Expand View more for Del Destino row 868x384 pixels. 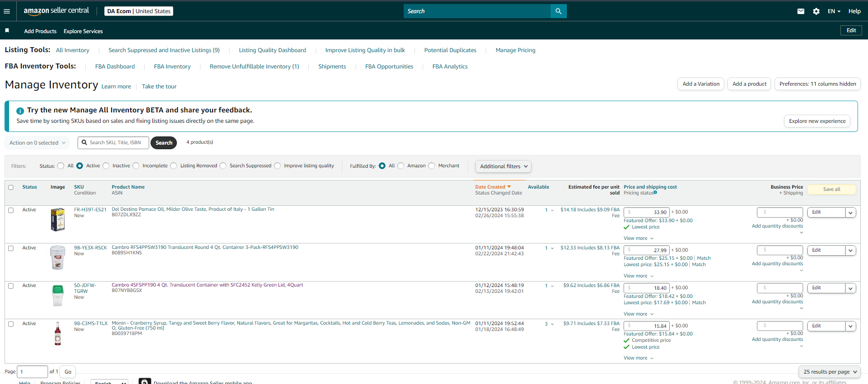click(639, 238)
